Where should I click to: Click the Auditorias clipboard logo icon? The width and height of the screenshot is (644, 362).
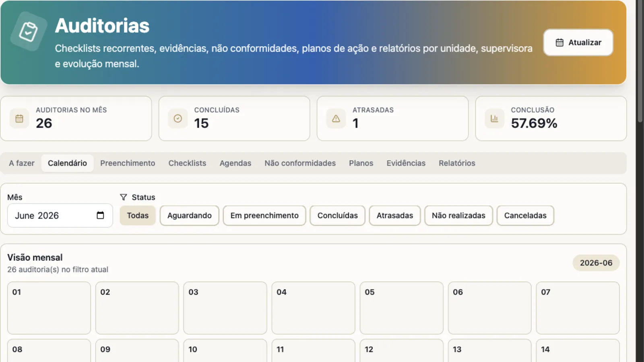tap(29, 31)
